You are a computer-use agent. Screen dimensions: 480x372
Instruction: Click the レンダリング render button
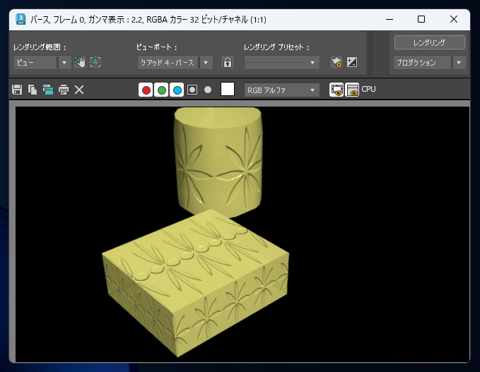pos(429,43)
